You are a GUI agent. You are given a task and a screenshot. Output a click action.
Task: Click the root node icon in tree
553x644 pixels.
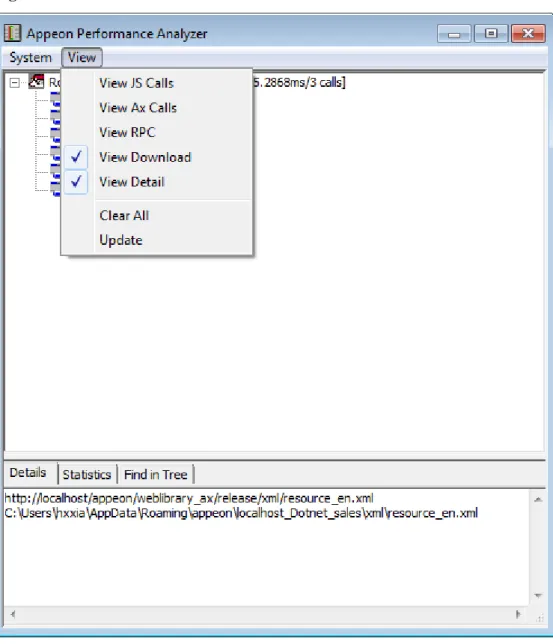coord(36,81)
